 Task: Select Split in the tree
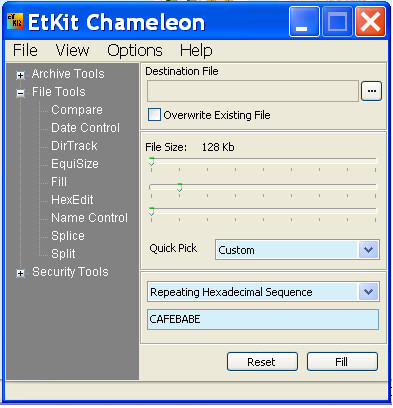pyautogui.click(x=63, y=254)
